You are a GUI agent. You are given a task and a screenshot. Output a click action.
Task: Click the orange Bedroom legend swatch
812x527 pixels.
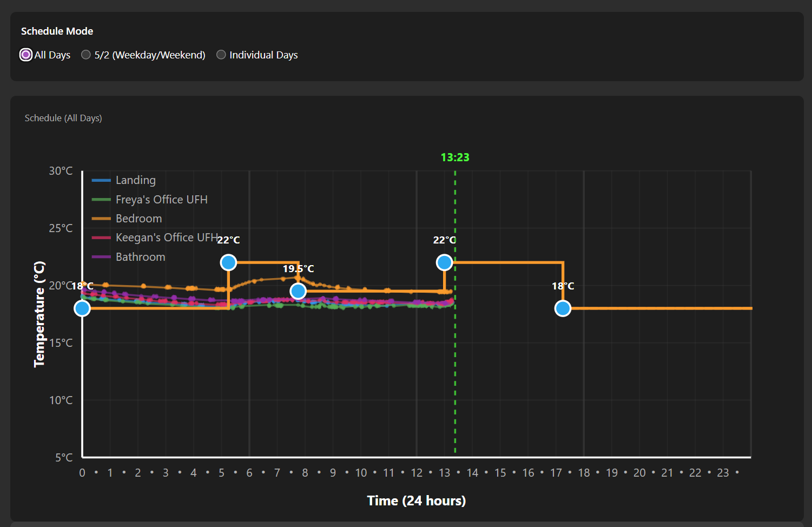click(101, 219)
